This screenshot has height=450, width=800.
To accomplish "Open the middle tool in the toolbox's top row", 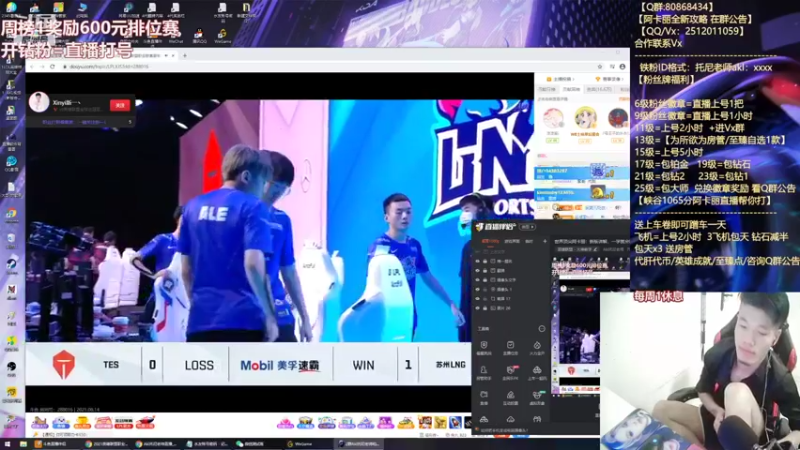I will [510, 348].
